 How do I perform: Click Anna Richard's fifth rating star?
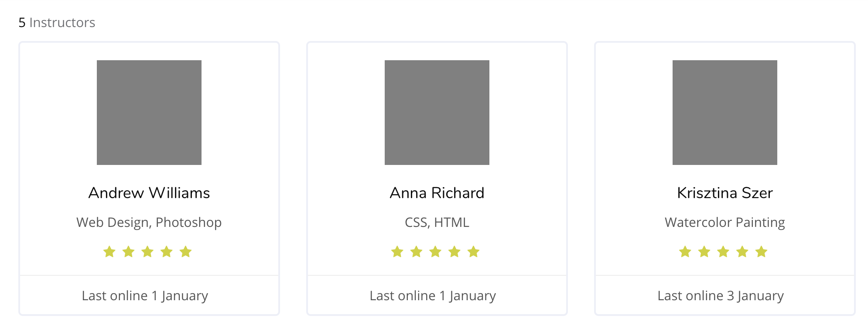click(474, 252)
